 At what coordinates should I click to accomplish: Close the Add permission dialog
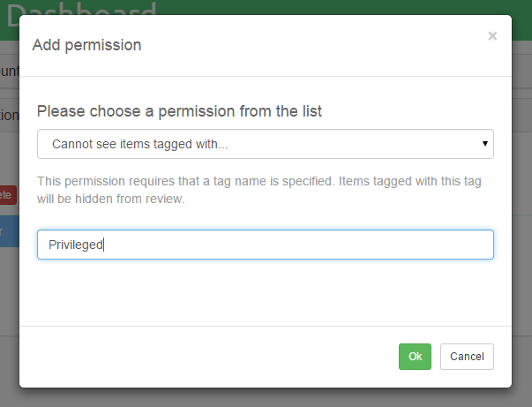pyautogui.click(x=492, y=36)
